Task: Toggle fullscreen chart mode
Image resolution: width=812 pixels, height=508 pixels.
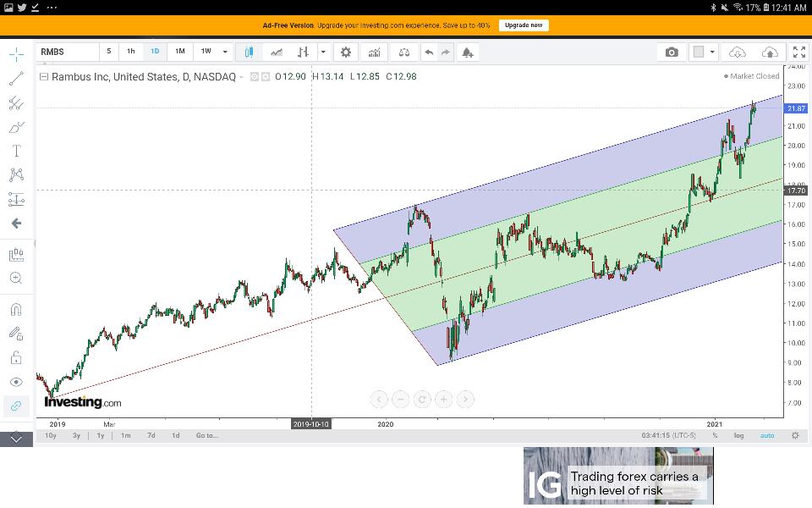Action: (799, 52)
